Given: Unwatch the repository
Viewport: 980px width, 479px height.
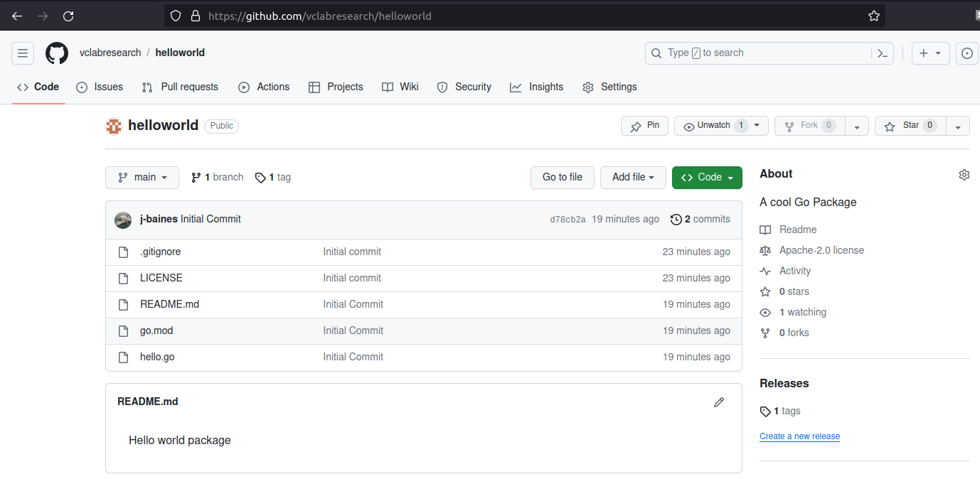Looking at the screenshot, I should coord(714,125).
